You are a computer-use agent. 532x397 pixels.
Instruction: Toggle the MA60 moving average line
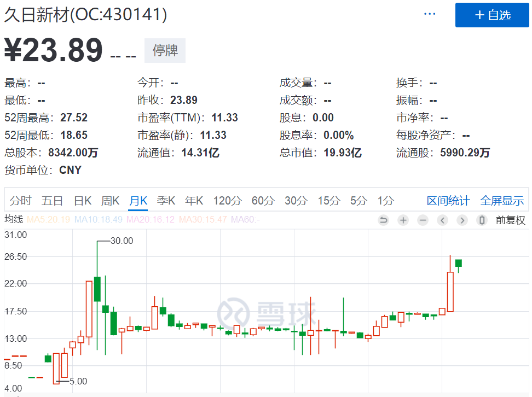[245, 219]
